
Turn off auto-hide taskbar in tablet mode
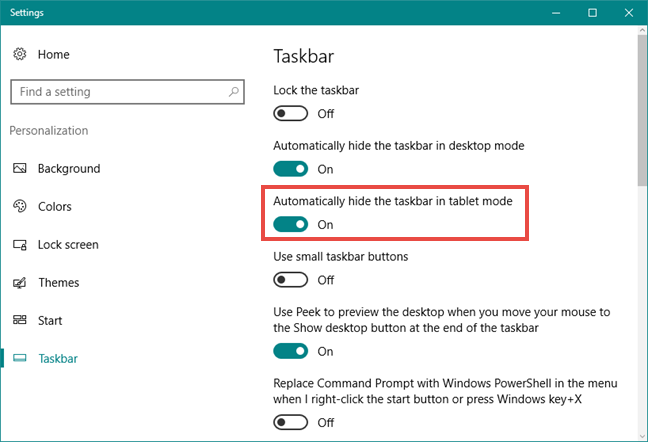coord(291,224)
